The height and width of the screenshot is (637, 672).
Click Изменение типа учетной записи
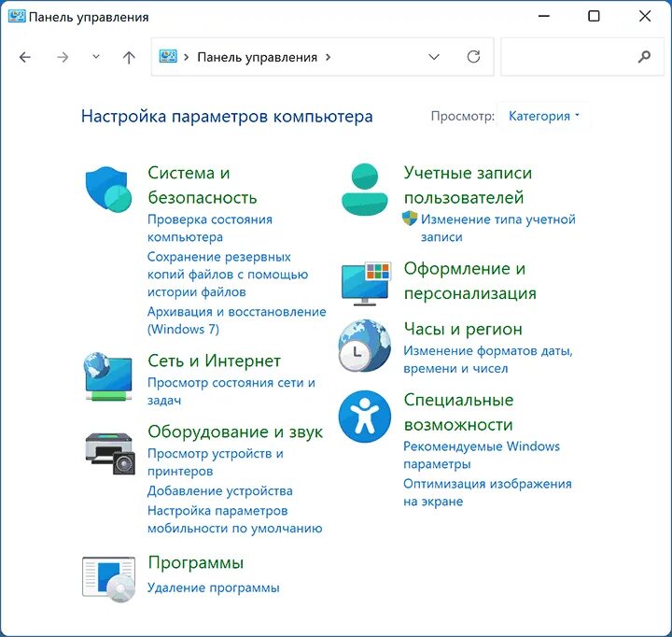(498, 228)
